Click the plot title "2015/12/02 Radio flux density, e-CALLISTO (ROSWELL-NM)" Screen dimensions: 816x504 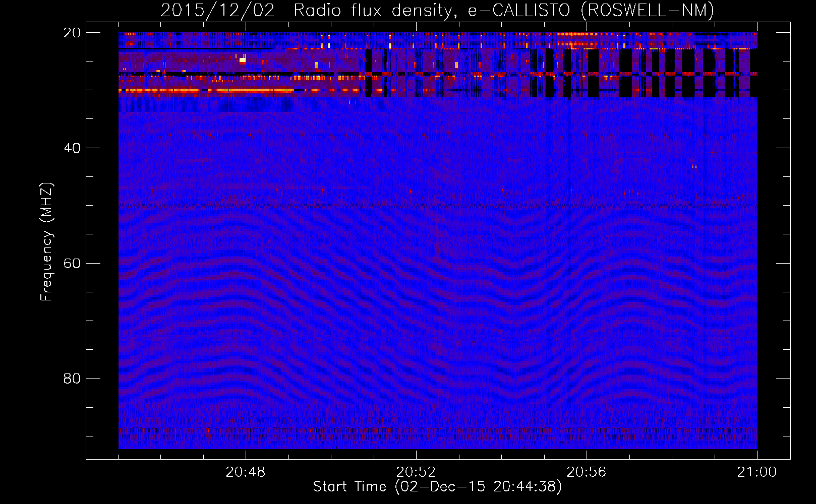point(437,11)
